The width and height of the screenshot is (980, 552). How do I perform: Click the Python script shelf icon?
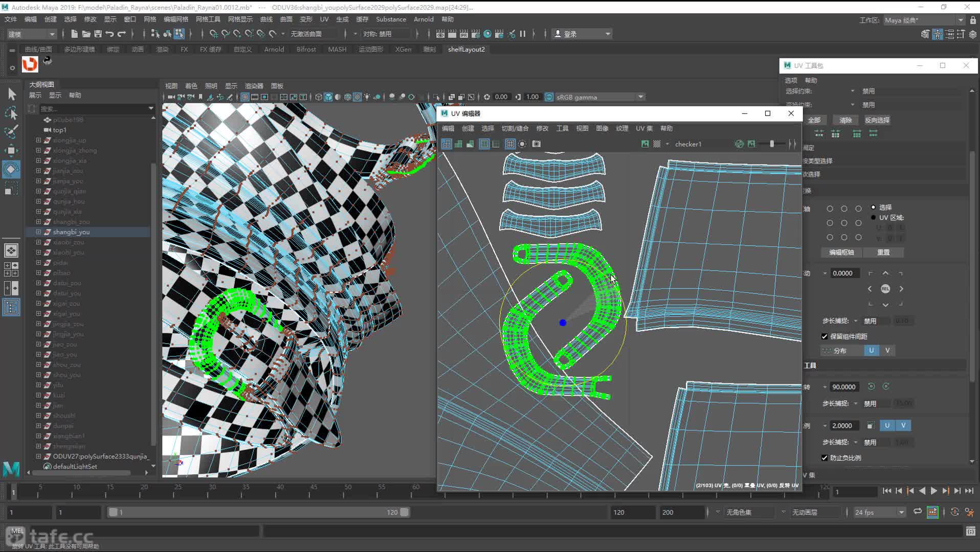48,60
